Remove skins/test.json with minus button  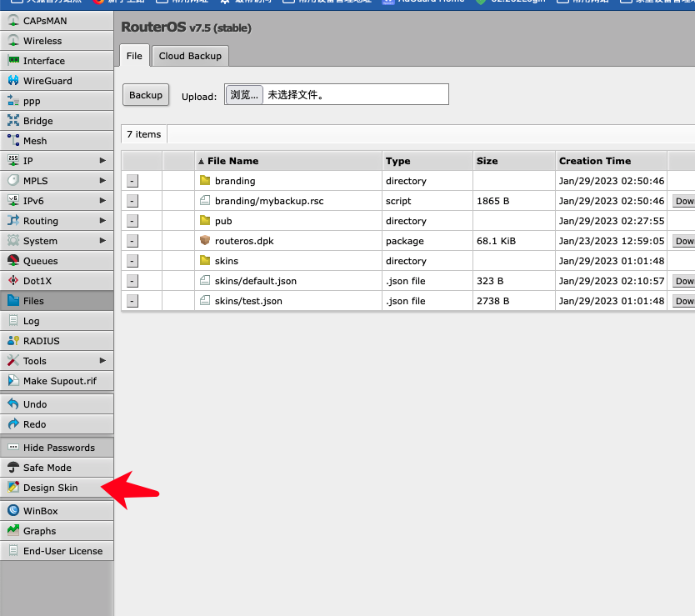[x=132, y=301]
